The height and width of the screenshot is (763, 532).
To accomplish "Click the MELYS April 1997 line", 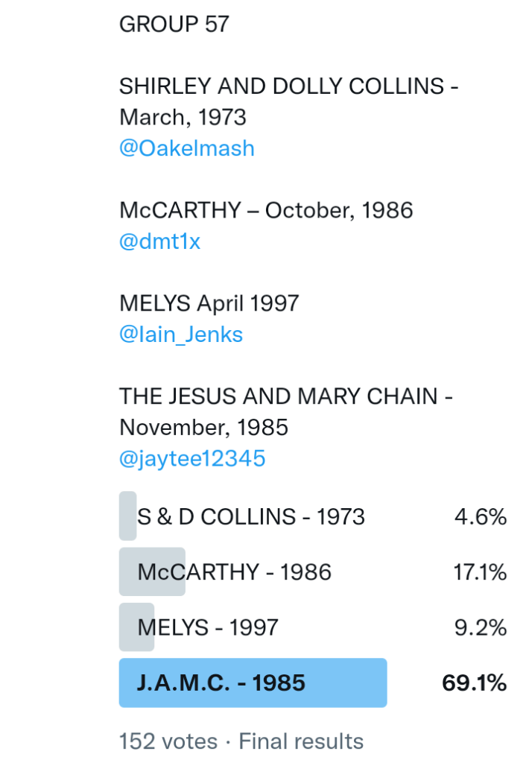I will pyautogui.click(x=209, y=303).
